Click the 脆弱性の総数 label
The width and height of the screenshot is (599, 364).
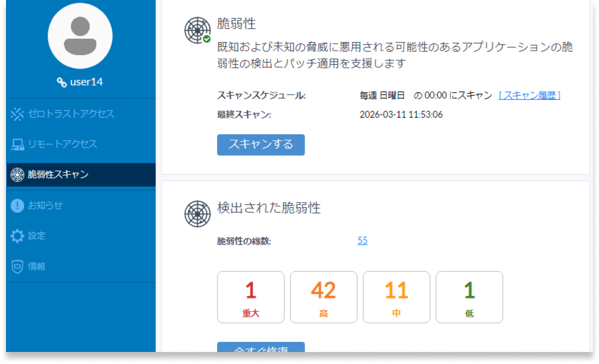[x=244, y=241]
